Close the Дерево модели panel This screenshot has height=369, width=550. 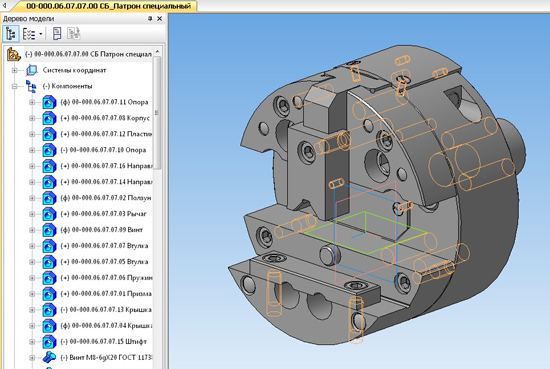[160, 19]
